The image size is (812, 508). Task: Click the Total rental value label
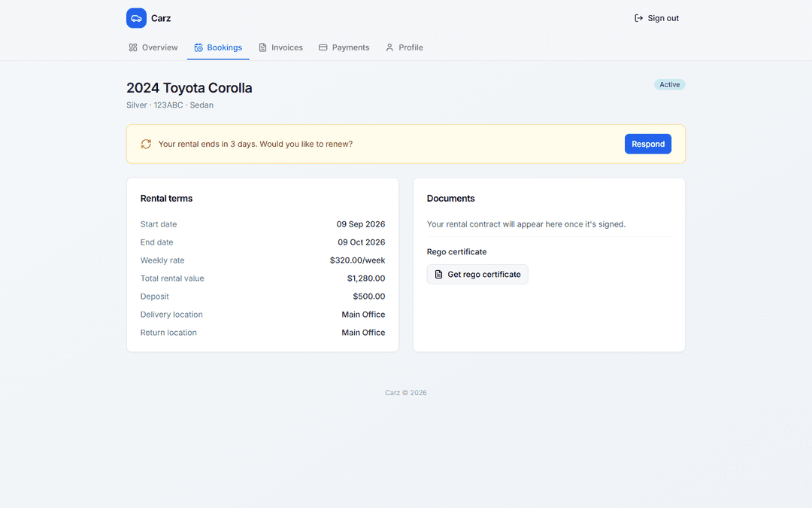click(x=172, y=278)
